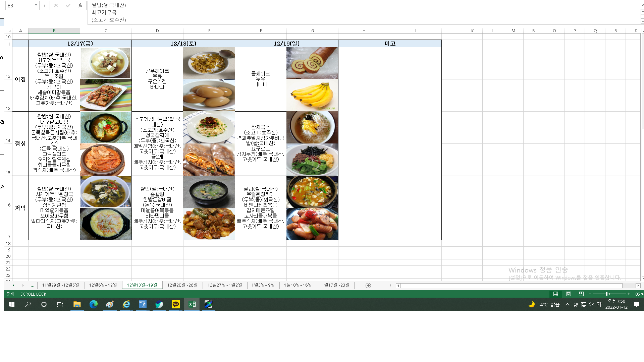
Task: Add a new sheet with plus button
Action: [x=368, y=286]
